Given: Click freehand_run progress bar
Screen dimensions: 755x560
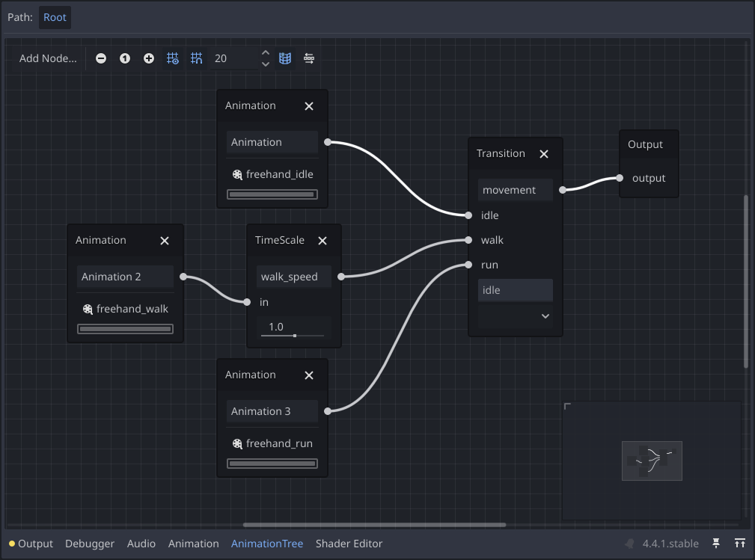Looking at the screenshot, I should click(272, 464).
